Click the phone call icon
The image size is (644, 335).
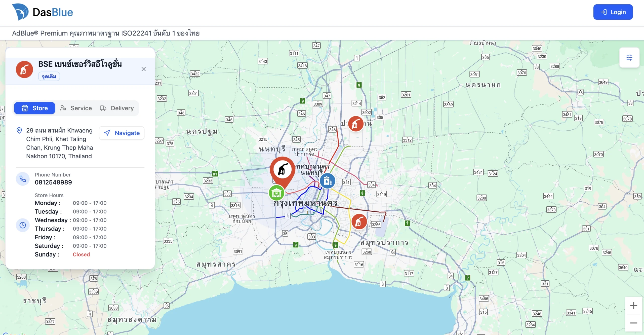tap(23, 179)
